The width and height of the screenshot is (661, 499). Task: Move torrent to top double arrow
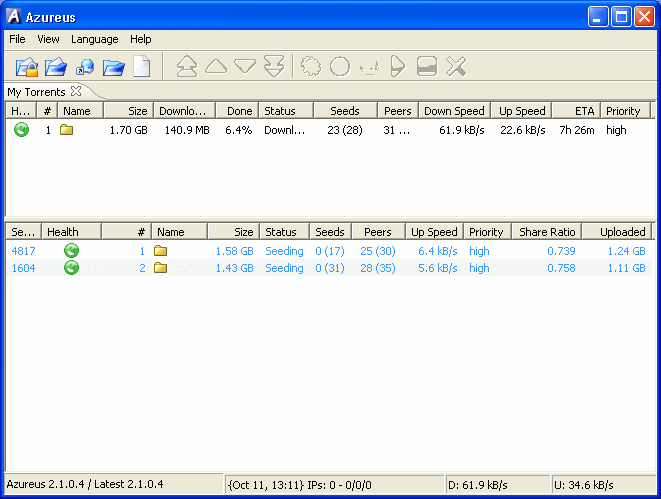click(187, 67)
